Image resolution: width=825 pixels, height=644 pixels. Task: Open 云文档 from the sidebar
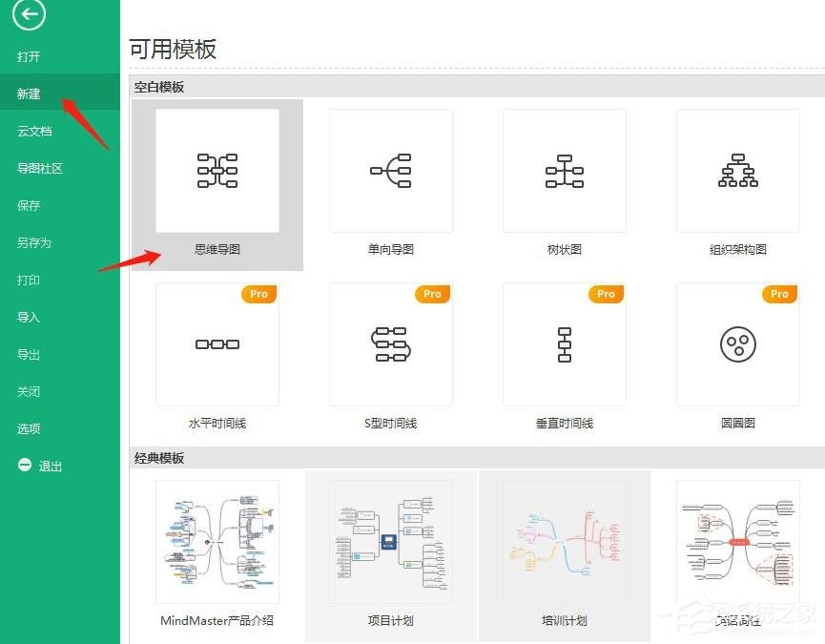click(x=34, y=131)
